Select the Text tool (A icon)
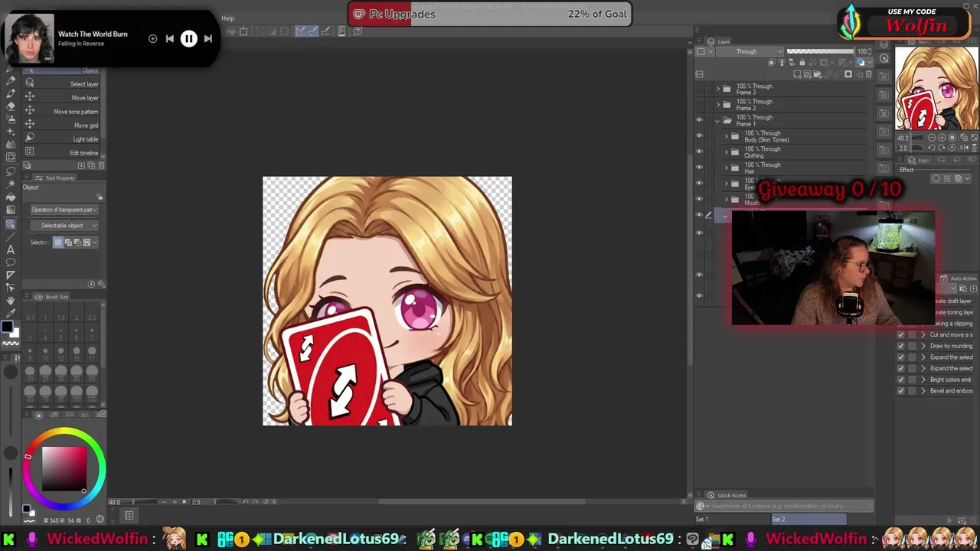This screenshot has width=980, height=551. [11, 249]
